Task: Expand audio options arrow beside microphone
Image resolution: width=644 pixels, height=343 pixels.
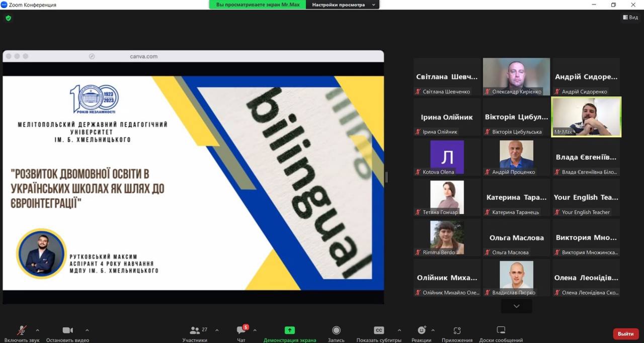Action: tap(37, 330)
